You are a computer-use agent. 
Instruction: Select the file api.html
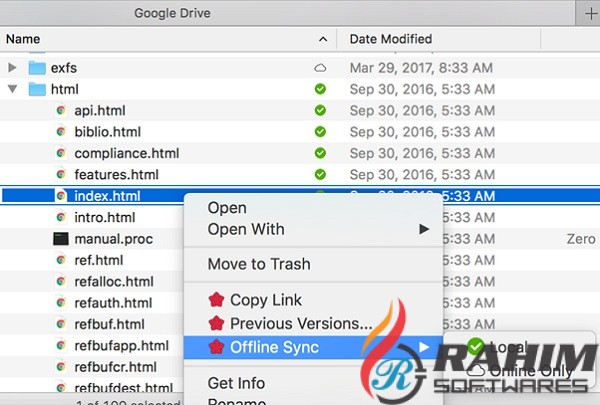pyautogui.click(x=100, y=111)
